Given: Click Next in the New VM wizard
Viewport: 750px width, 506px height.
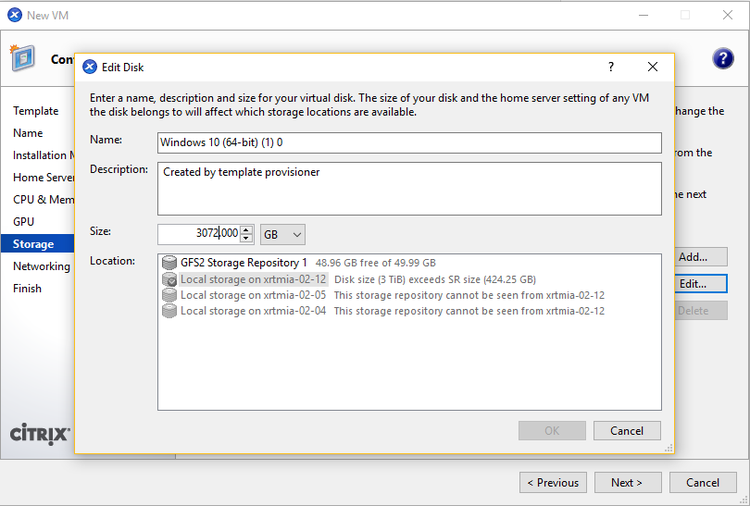Looking at the screenshot, I should [628, 483].
